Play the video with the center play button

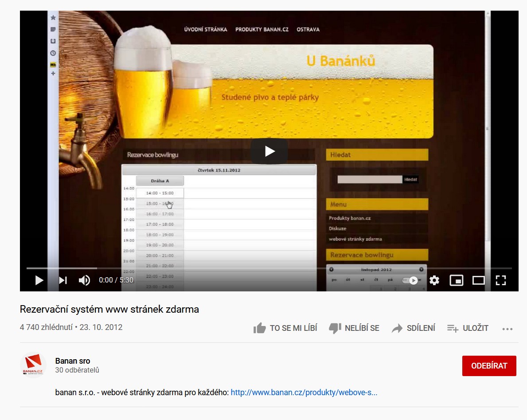click(x=269, y=151)
